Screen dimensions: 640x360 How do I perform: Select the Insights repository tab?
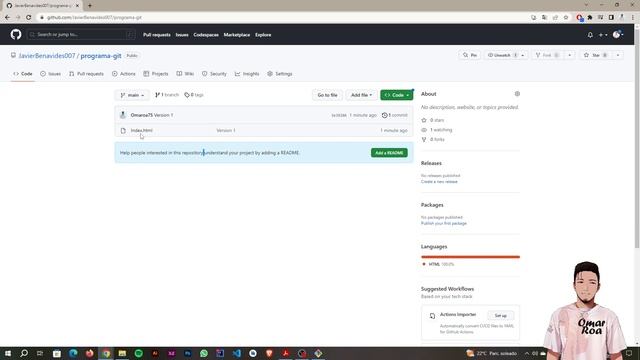click(247, 74)
